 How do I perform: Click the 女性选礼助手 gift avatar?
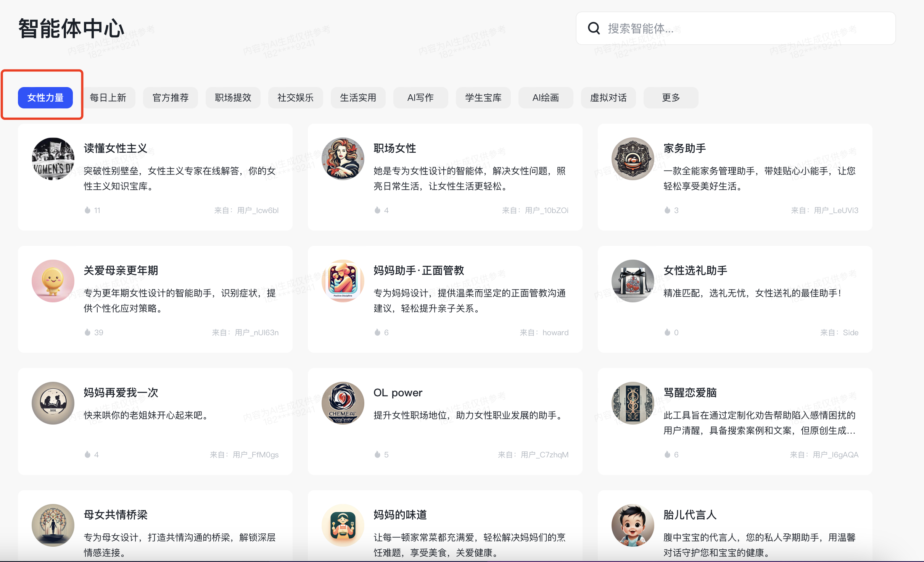point(633,281)
